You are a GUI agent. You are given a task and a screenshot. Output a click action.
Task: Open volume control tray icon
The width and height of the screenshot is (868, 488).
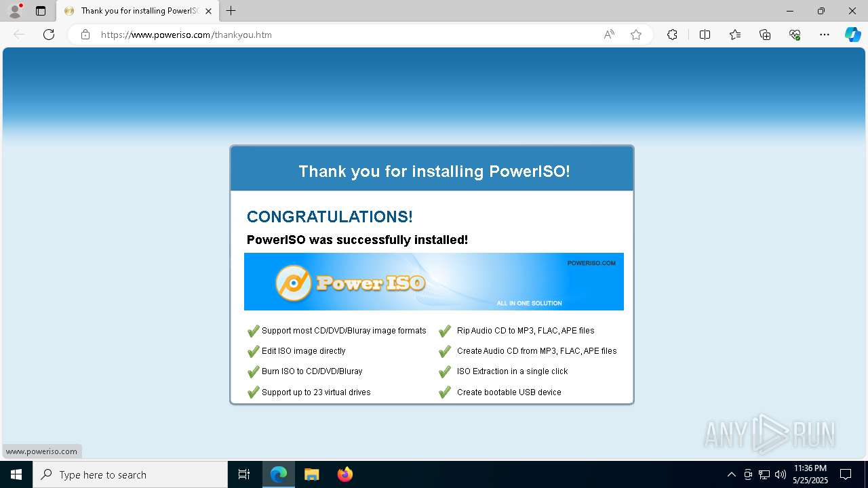point(781,474)
